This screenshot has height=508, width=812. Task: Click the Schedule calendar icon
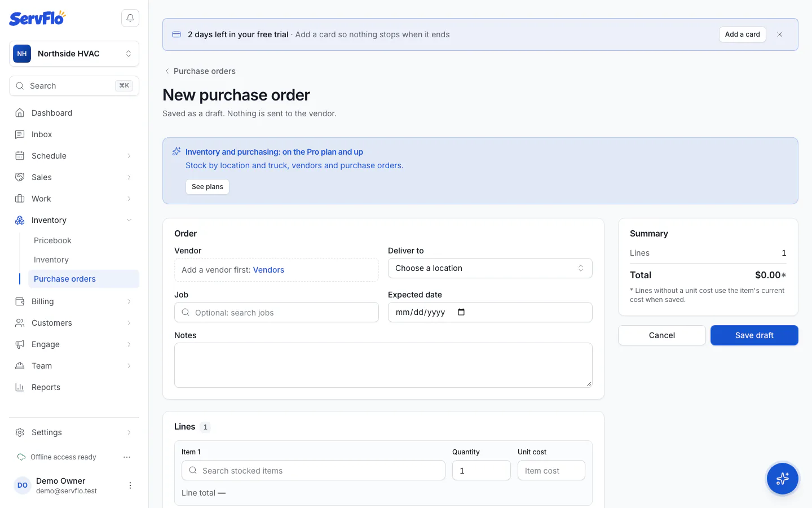click(20, 156)
